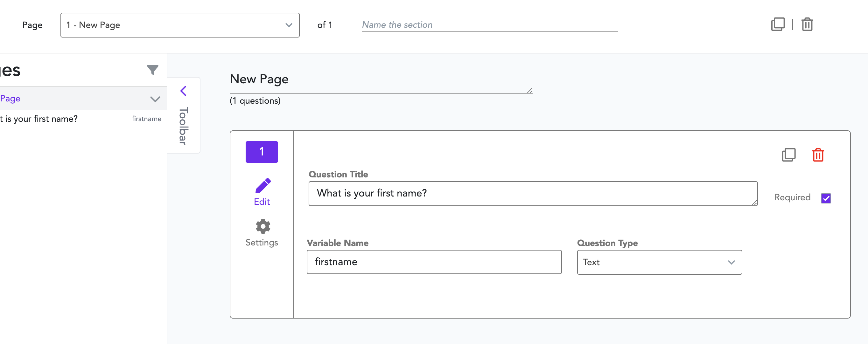This screenshot has height=344, width=868.
Task: Uncheck the Required checkbox
Action: click(x=826, y=198)
